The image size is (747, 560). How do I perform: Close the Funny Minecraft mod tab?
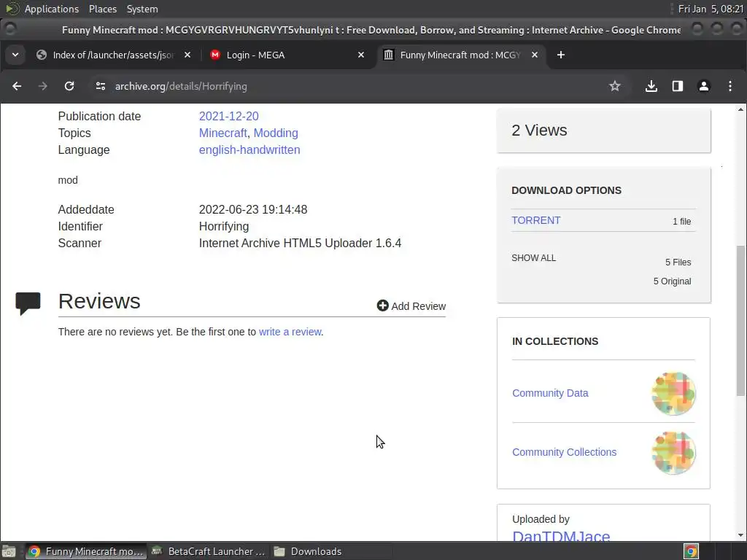coord(535,55)
